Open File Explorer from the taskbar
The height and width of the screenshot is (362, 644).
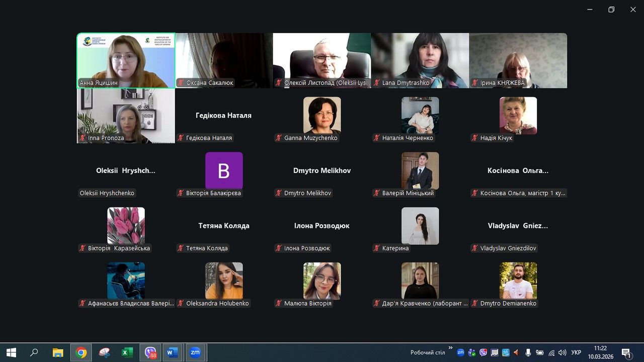tap(58, 352)
